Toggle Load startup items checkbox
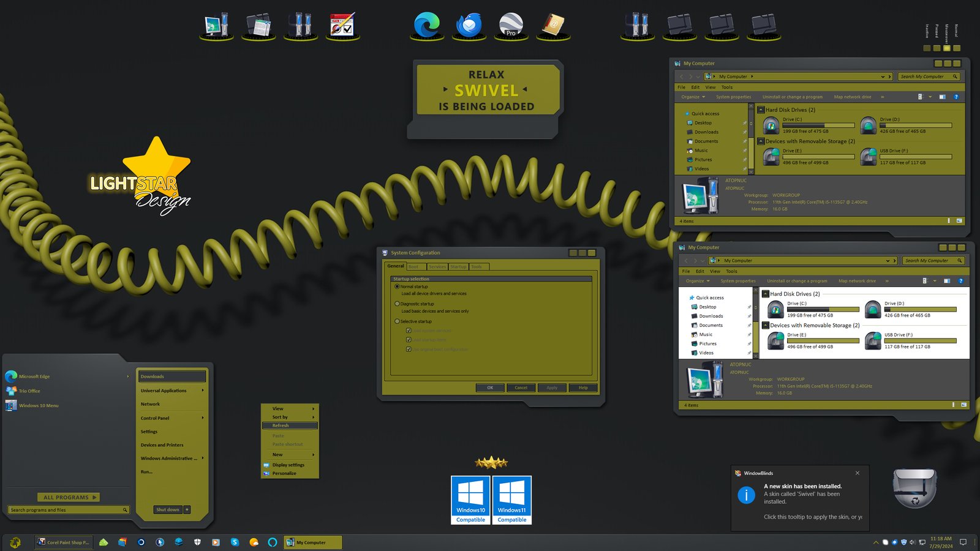980x551 pixels. 409,340
